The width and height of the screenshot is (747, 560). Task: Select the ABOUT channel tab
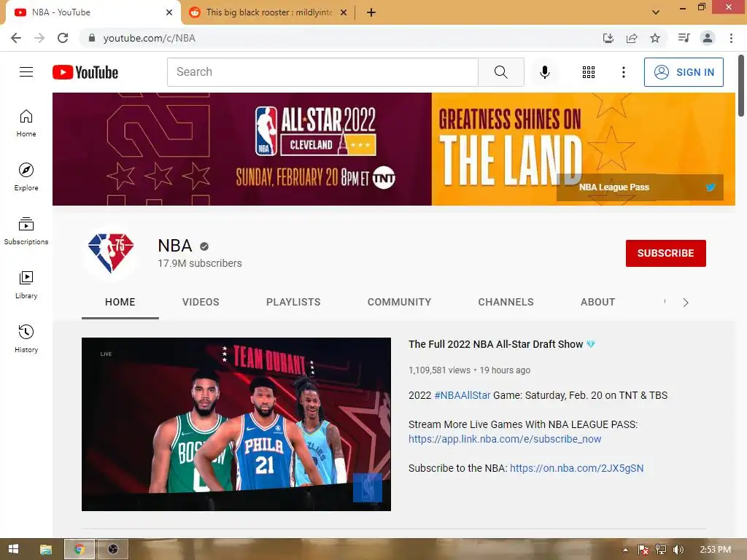[597, 302]
